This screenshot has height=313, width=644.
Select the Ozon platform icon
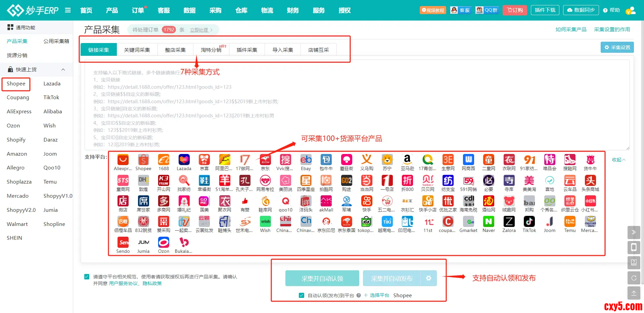pos(164,243)
